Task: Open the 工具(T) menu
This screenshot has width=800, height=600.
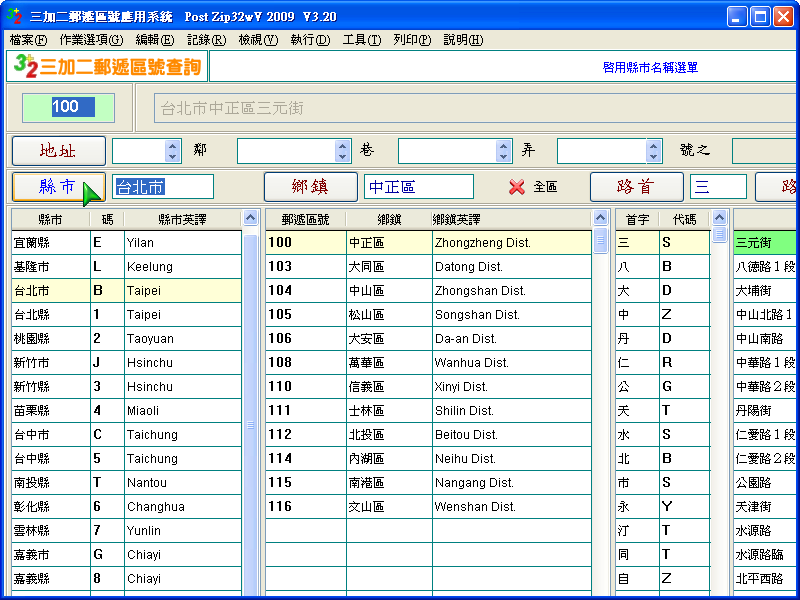Action: pos(362,40)
